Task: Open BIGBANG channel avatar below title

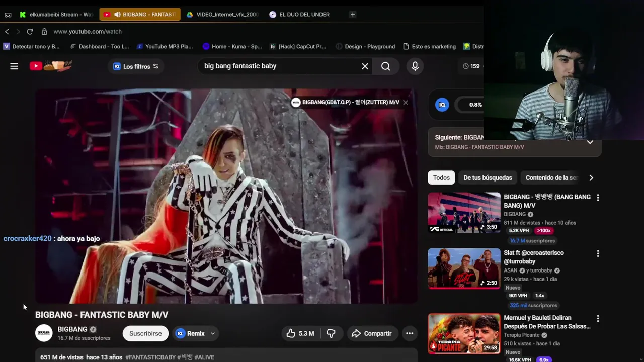Action: coord(44,333)
